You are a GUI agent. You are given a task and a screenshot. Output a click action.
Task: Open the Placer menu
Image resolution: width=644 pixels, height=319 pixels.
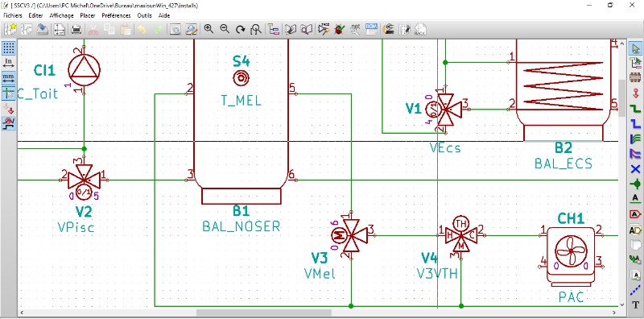pyautogui.click(x=88, y=15)
